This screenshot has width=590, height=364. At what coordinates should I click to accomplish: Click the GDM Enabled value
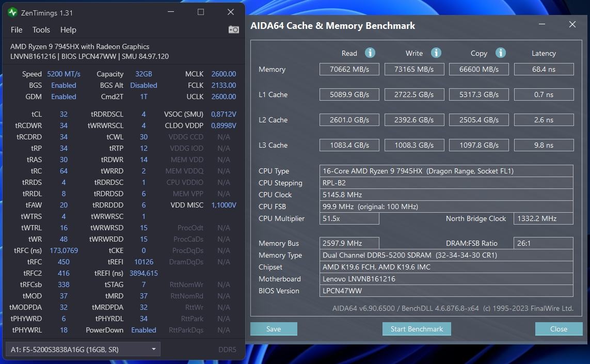click(63, 97)
